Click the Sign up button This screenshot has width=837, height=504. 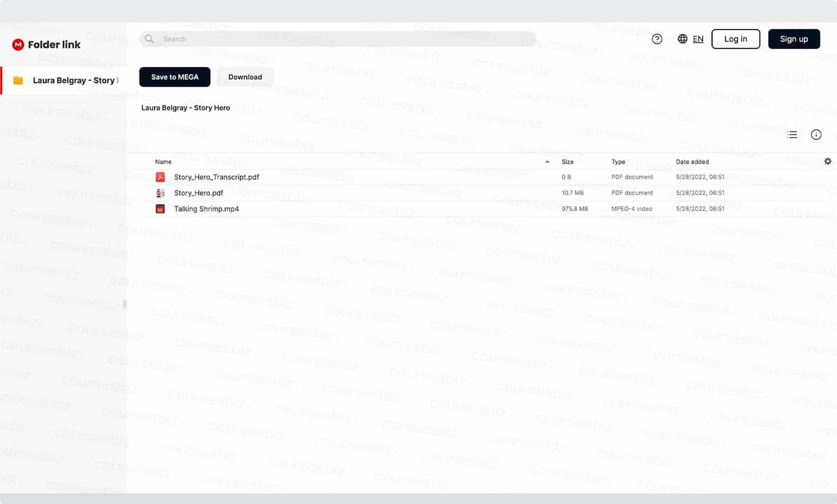coord(794,39)
